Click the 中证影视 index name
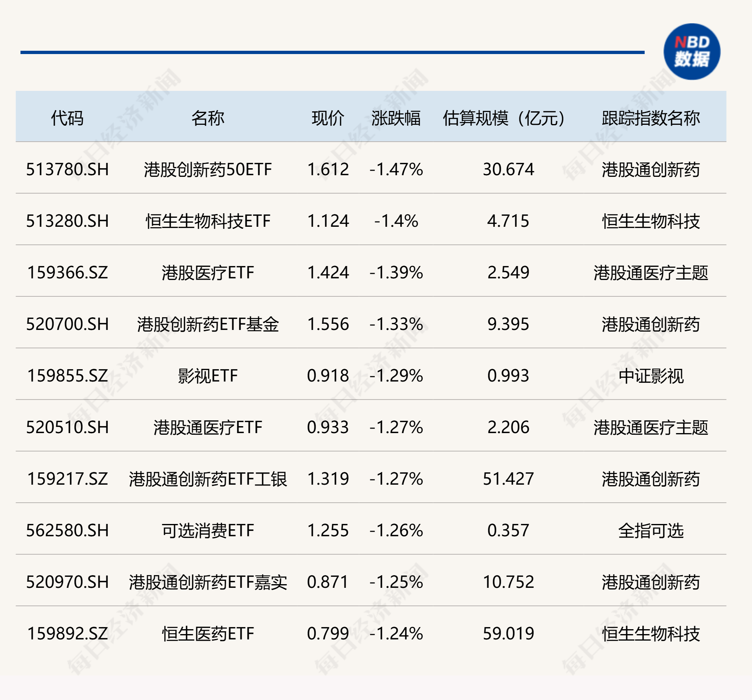Image resolution: width=752 pixels, height=700 pixels. point(650,376)
